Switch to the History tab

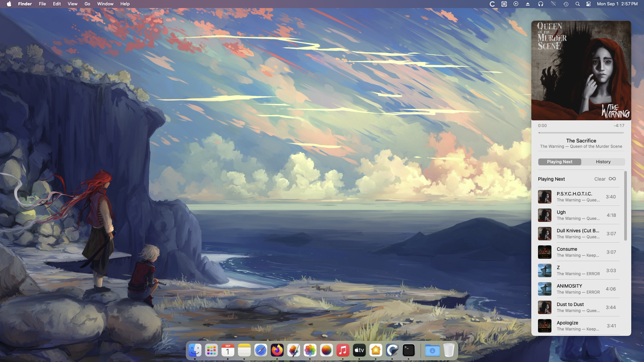603,162
